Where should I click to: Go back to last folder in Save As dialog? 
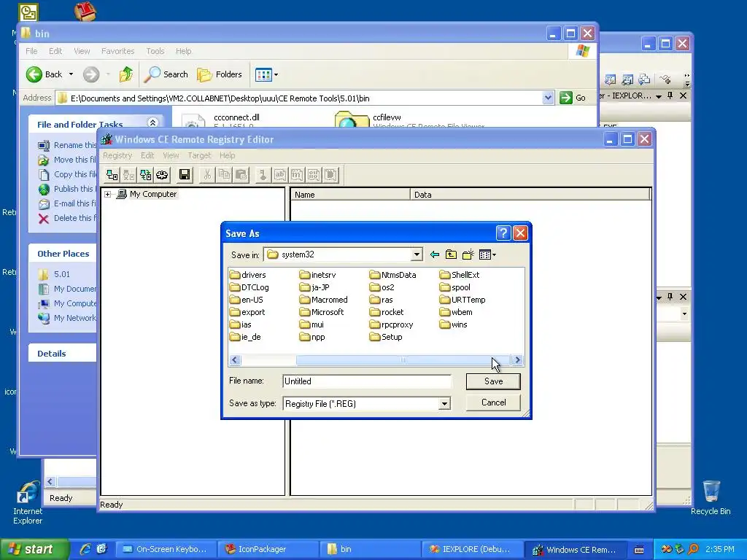[x=435, y=254]
